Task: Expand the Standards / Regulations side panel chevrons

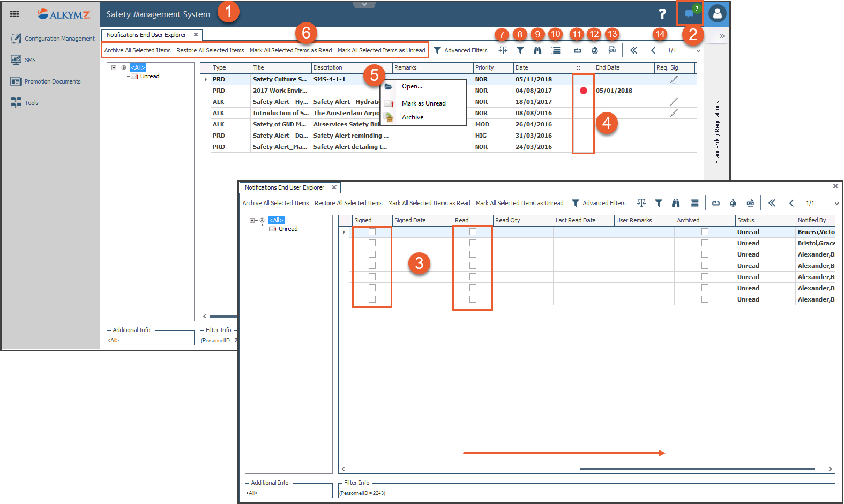Action: (x=722, y=36)
